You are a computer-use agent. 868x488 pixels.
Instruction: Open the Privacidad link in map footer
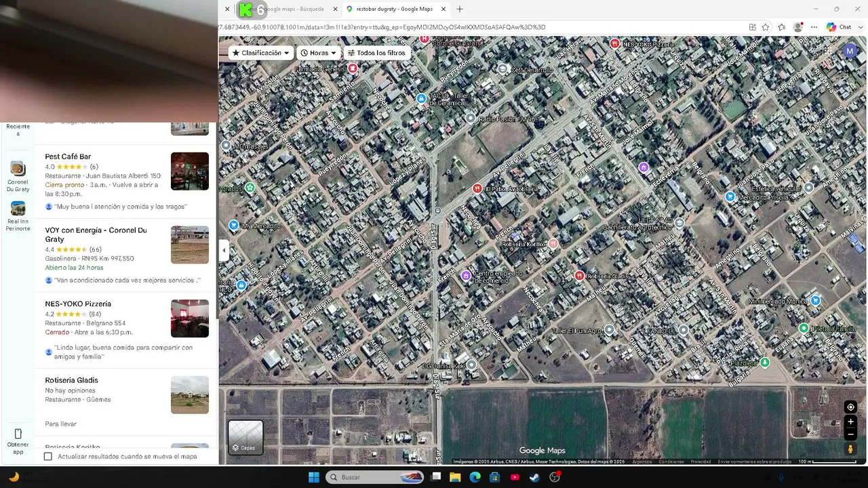coord(701,462)
